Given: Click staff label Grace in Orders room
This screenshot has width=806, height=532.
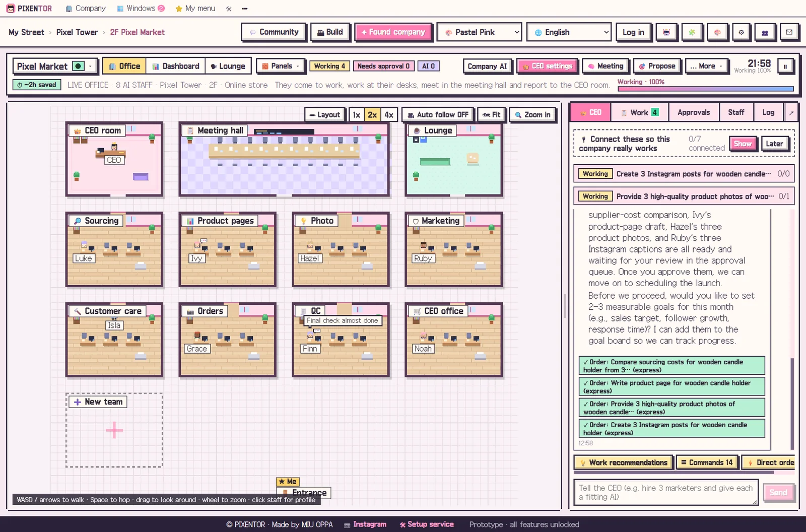Looking at the screenshot, I should click(196, 349).
